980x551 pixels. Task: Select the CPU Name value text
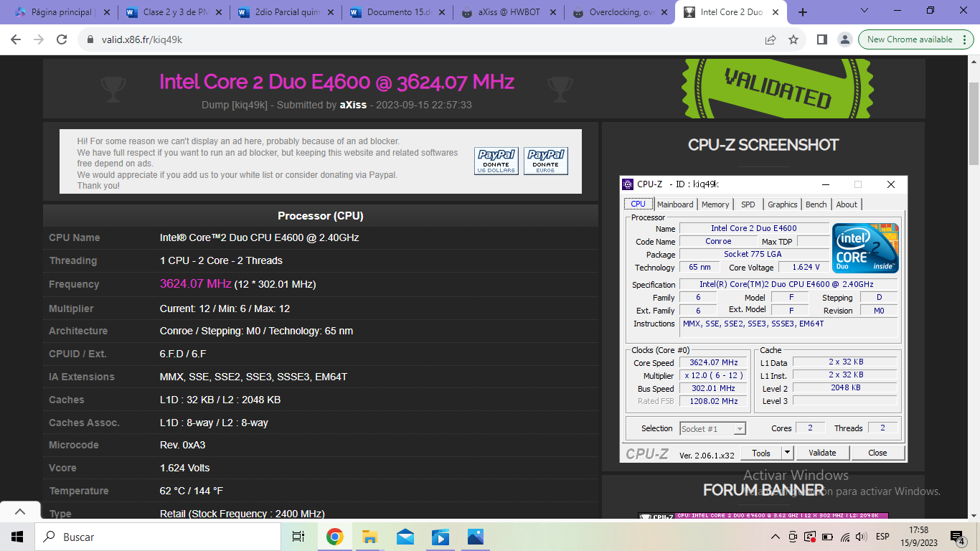pyautogui.click(x=259, y=237)
